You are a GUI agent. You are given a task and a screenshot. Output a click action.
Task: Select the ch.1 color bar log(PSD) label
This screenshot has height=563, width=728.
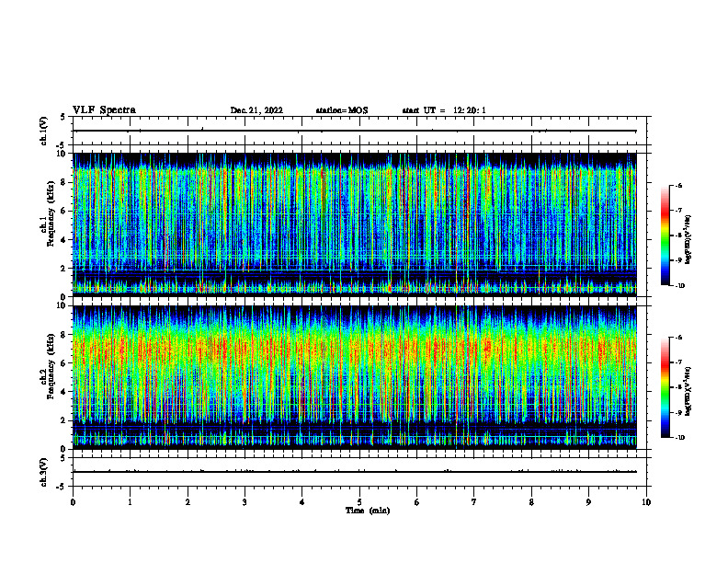tap(688, 239)
